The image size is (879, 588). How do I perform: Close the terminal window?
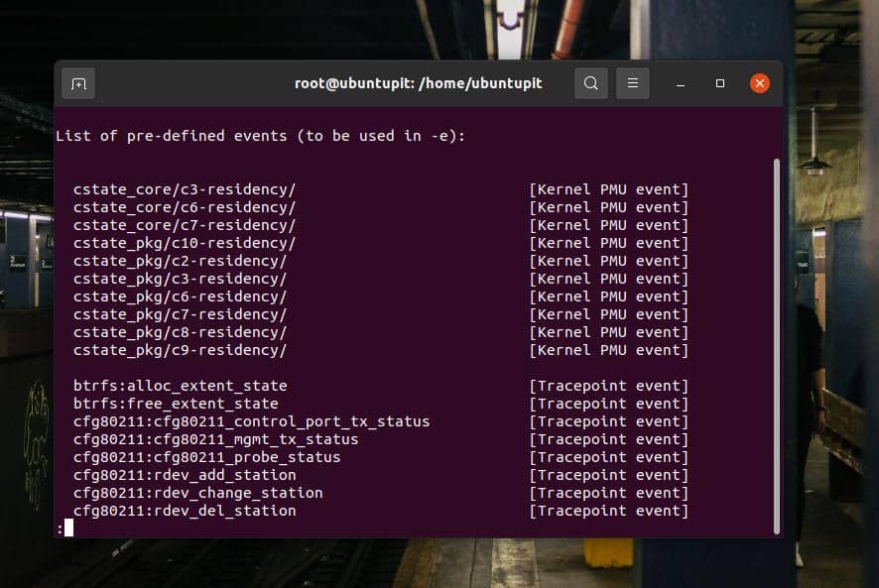(x=760, y=83)
